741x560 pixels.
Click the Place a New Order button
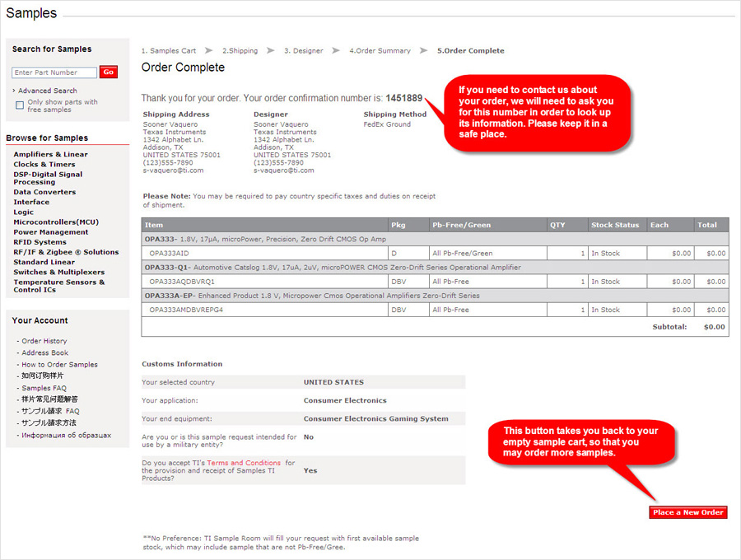point(687,512)
